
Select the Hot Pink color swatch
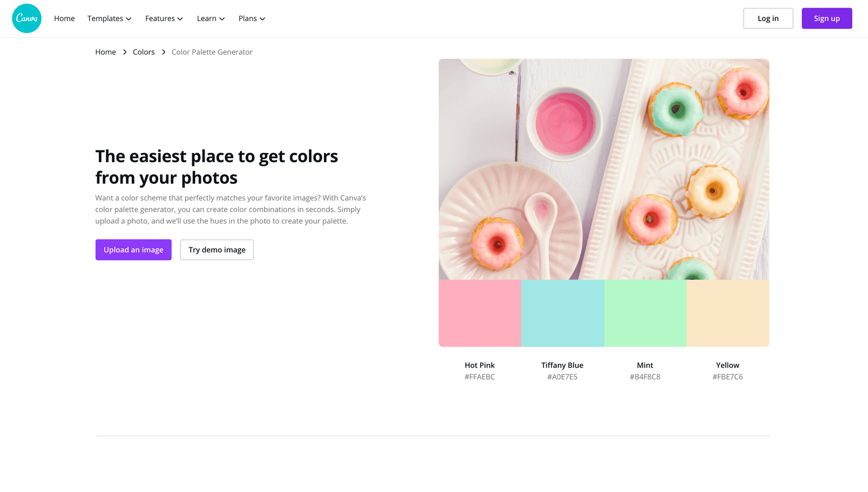(x=480, y=313)
